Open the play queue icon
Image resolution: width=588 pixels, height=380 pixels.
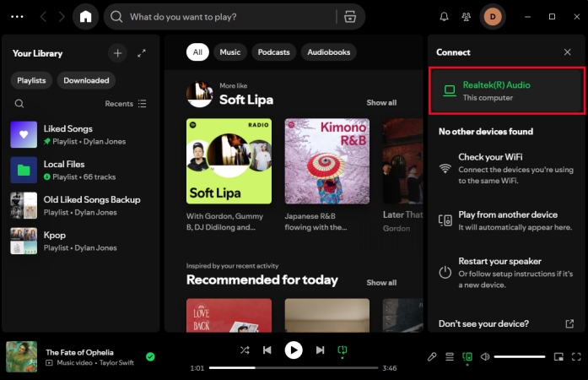(450, 356)
